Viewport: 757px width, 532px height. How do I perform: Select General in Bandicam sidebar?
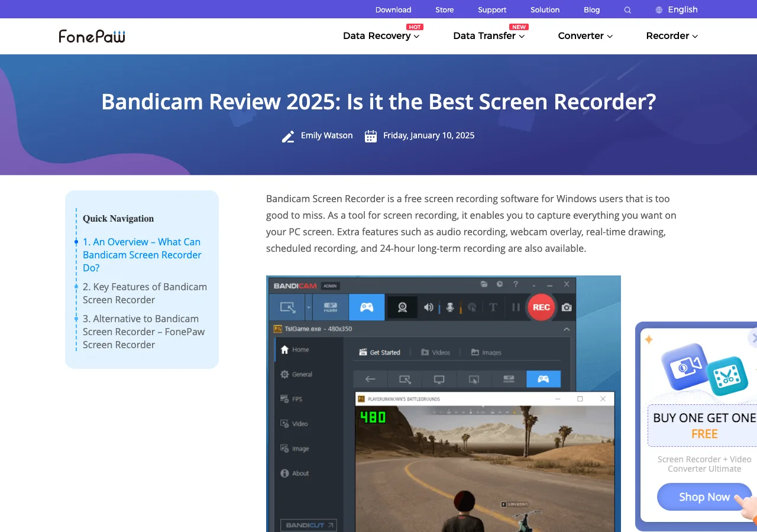[296, 374]
